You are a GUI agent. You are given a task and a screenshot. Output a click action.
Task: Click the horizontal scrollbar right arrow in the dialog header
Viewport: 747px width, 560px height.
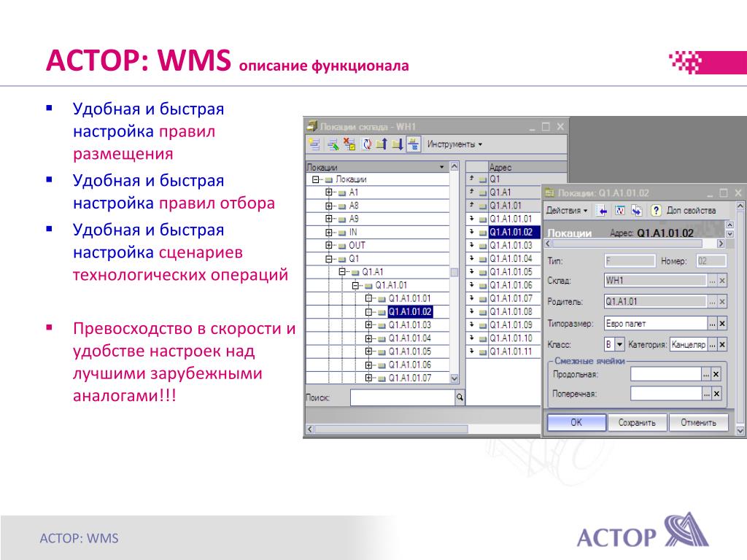(x=720, y=244)
